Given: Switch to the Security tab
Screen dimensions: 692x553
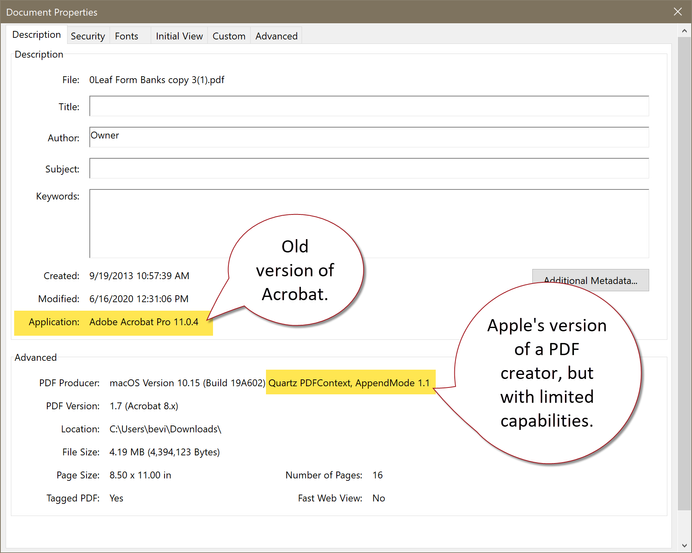Looking at the screenshot, I should click(87, 36).
